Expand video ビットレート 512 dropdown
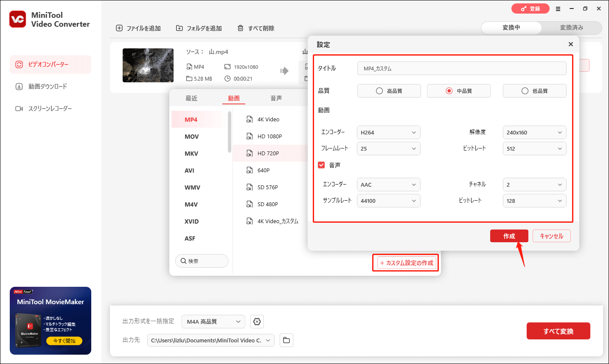 coord(535,148)
